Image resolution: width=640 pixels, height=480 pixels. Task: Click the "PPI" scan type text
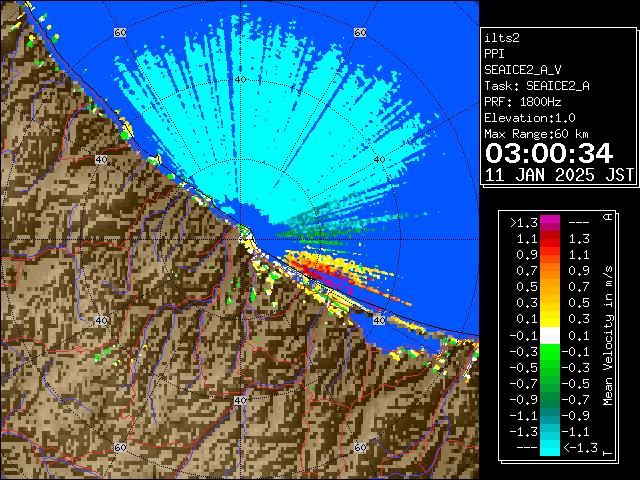pos(494,54)
